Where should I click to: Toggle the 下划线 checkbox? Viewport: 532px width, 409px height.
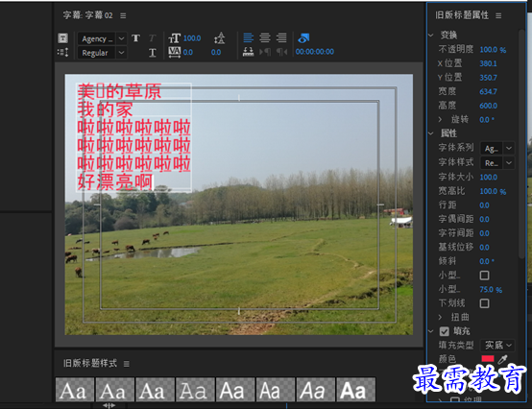click(x=485, y=303)
